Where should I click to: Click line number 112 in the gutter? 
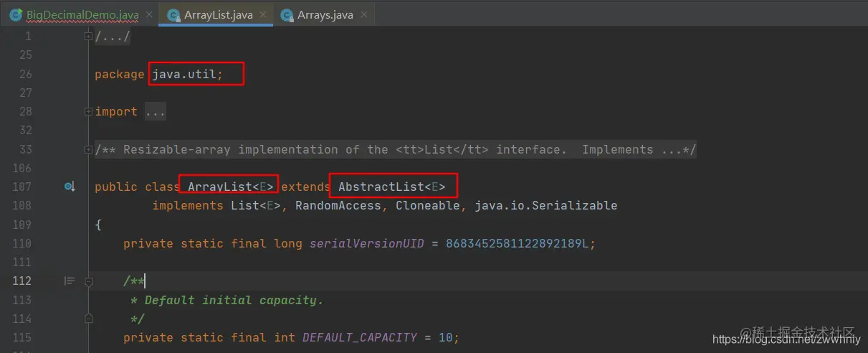(22, 281)
